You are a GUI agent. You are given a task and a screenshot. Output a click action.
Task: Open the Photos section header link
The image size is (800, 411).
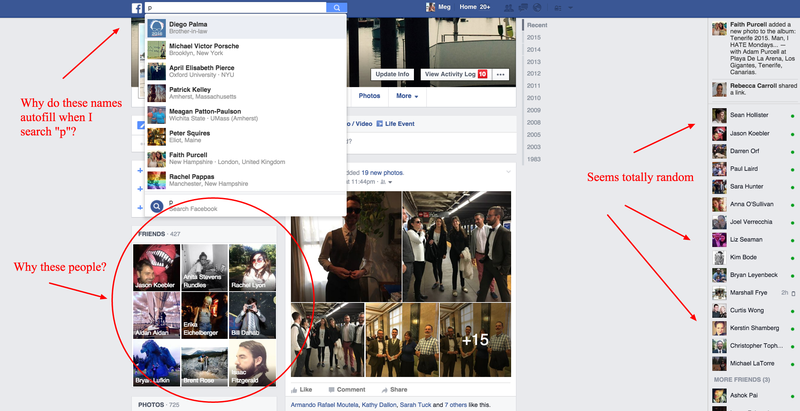151,405
